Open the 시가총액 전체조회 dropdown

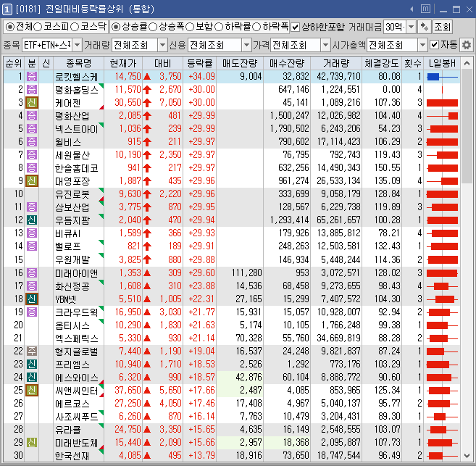422,45
